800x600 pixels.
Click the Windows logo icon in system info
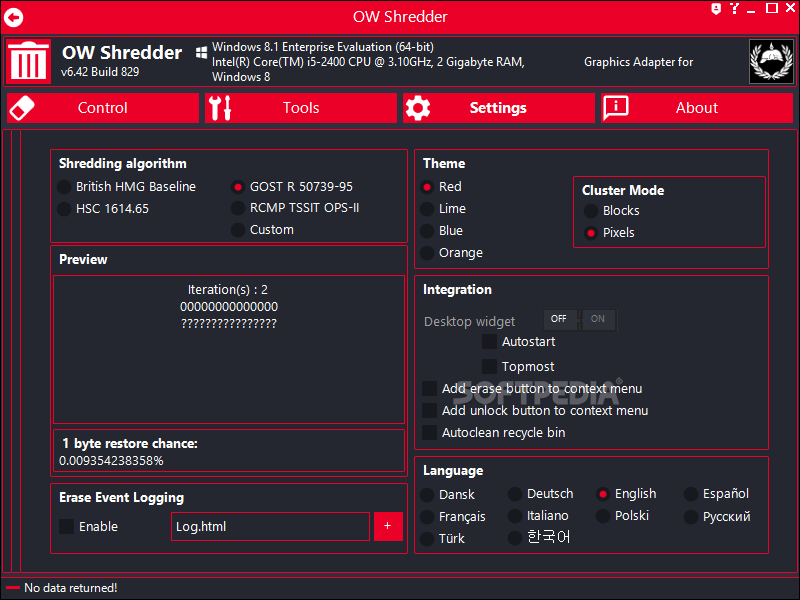click(x=202, y=52)
